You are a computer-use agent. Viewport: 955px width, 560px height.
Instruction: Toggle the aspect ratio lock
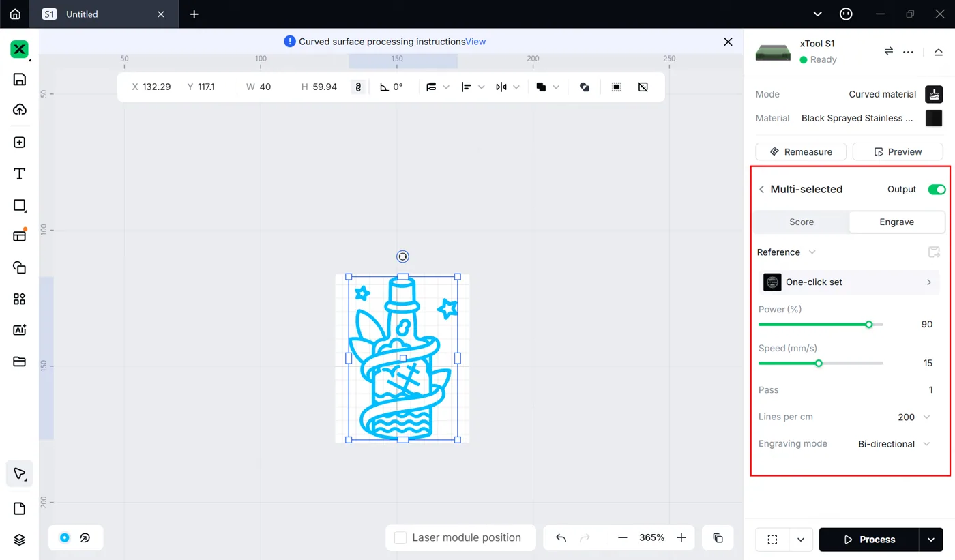coord(358,87)
